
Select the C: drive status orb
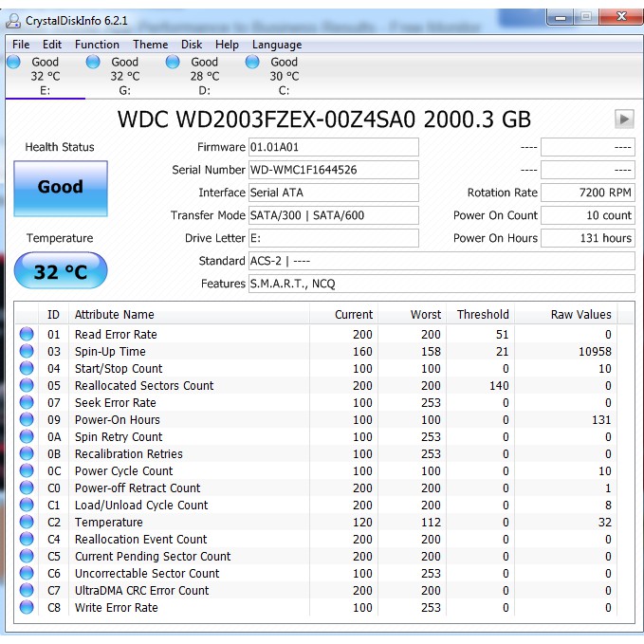252,63
